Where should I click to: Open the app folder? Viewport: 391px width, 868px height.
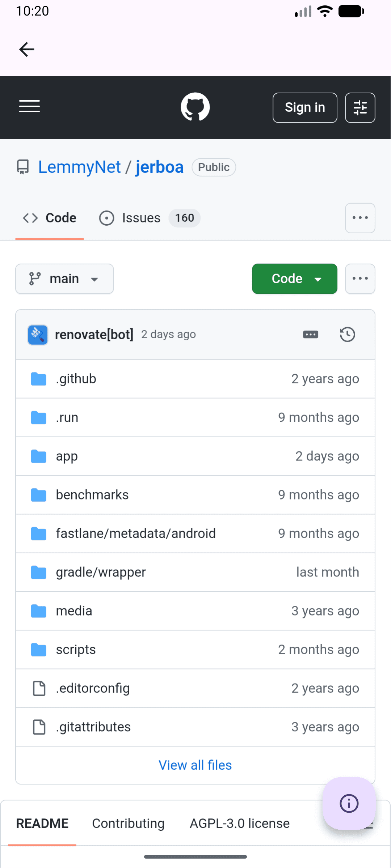(67, 456)
